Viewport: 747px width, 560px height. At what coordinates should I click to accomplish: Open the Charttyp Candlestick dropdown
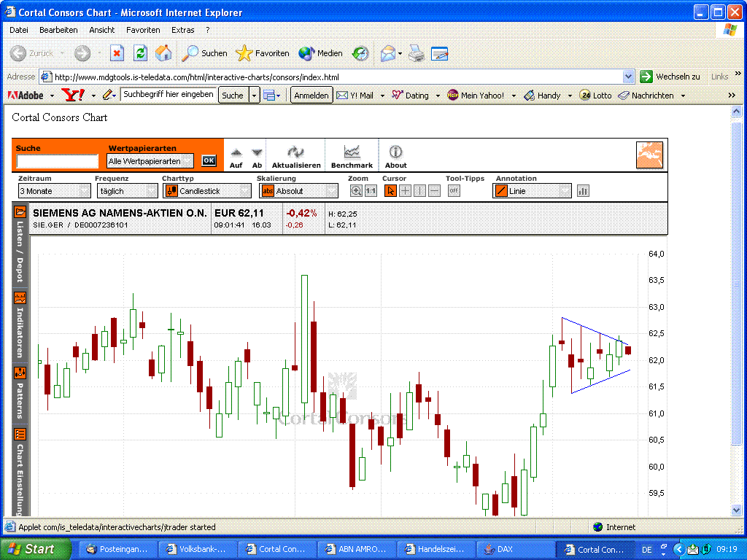[x=208, y=191]
